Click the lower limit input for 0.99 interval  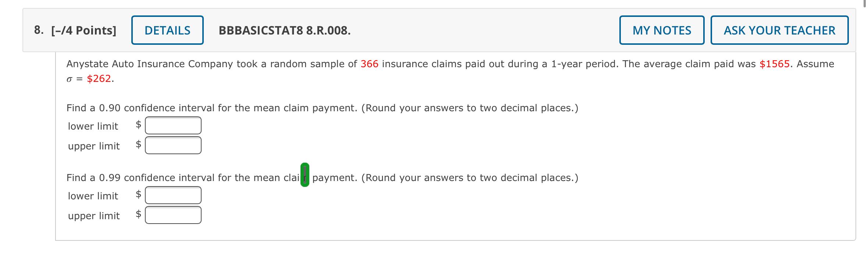click(x=173, y=195)
